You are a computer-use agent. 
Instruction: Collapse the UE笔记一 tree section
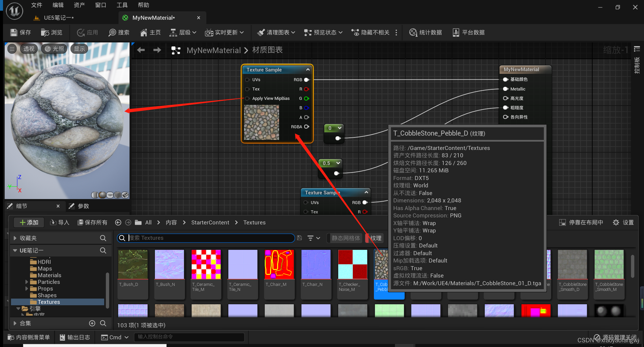[15, 250]
